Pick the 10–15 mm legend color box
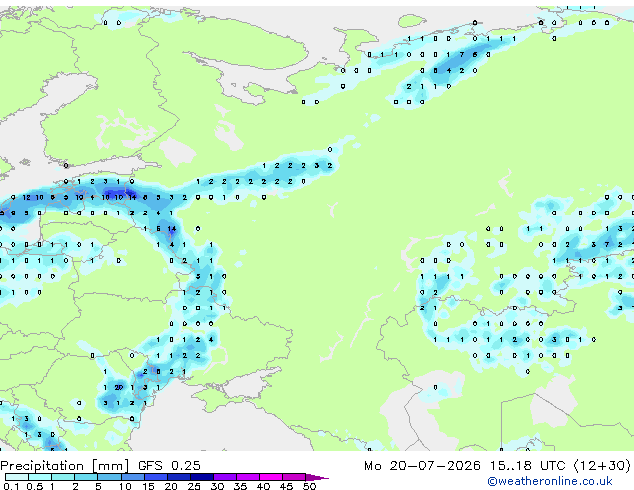 132,477
